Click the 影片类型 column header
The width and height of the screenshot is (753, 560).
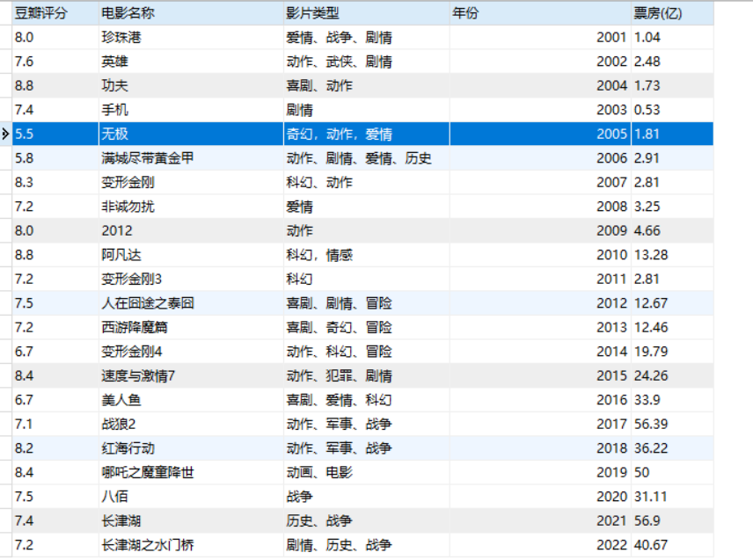click(x=367, y=13)
